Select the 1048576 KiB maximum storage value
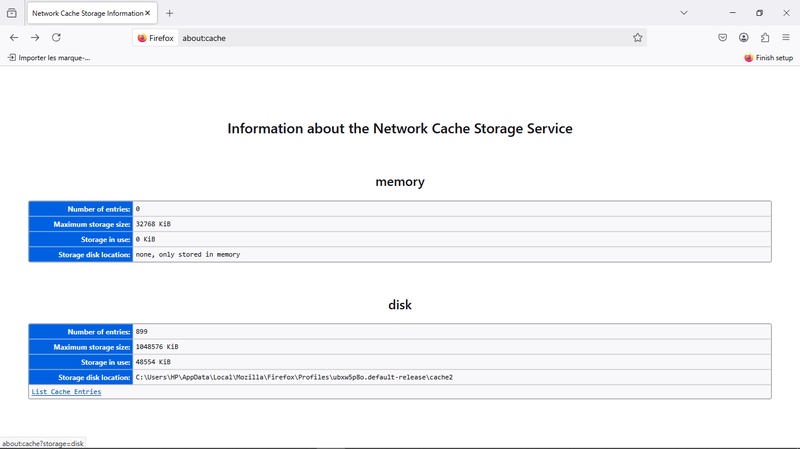Viewport: 800px width, 449px height. (157, 347)
